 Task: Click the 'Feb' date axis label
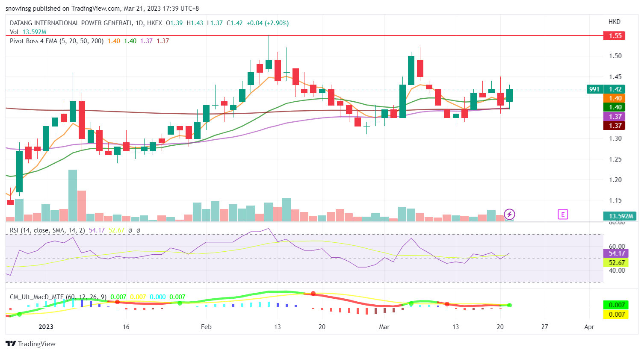pos(206,327)
